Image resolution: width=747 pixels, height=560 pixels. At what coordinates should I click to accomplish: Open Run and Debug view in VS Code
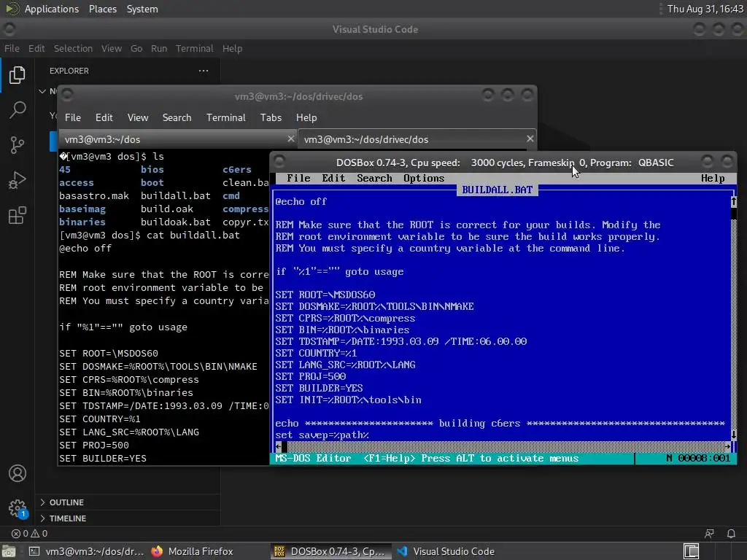tap(18, 181)
